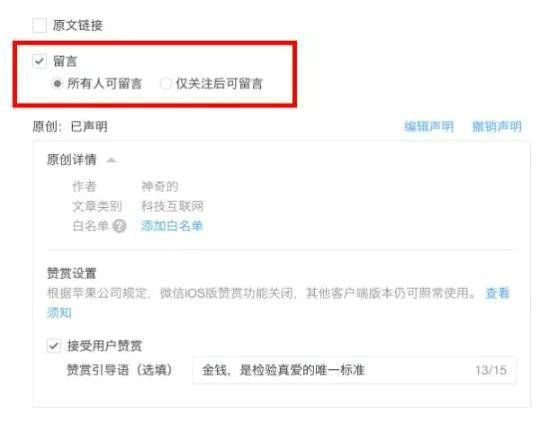Click the 科技互联网 category value

click(x=172, y=206)
